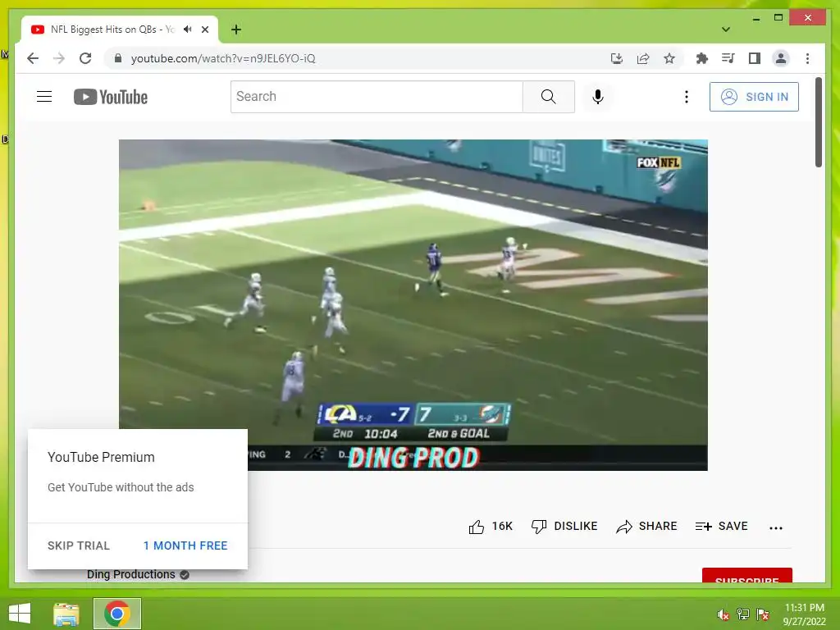840x630 pixels.
Task: Click the video player
Action: point(413,305)
